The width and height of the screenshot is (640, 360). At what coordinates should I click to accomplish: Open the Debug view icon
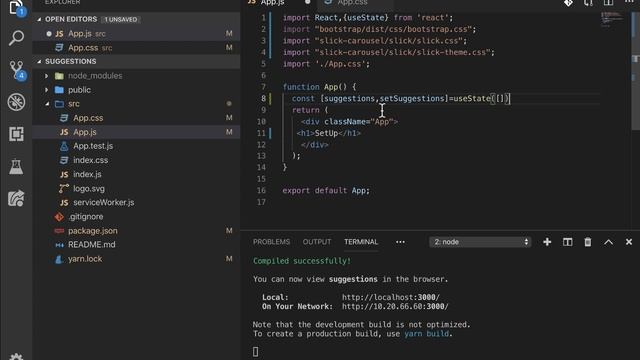(x=16, y=102)
